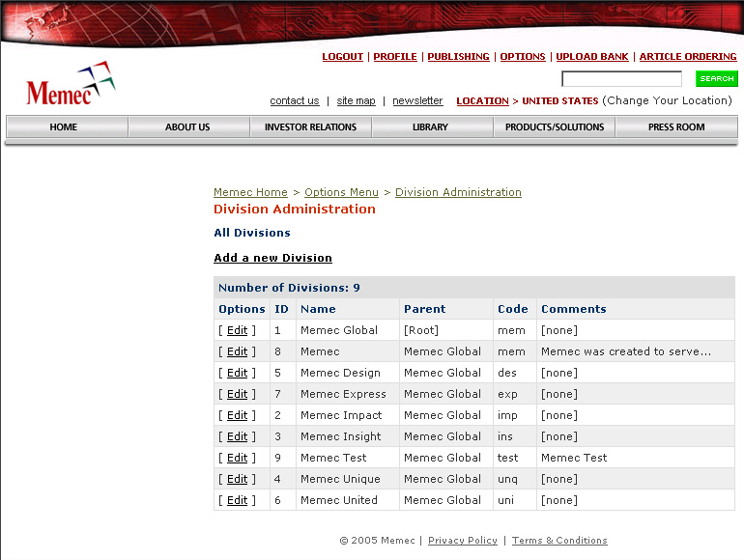The width and height of the screenshot is (744, 560).
Task: Open Options Menu breadcrumb link
Action: pos(341,192)
